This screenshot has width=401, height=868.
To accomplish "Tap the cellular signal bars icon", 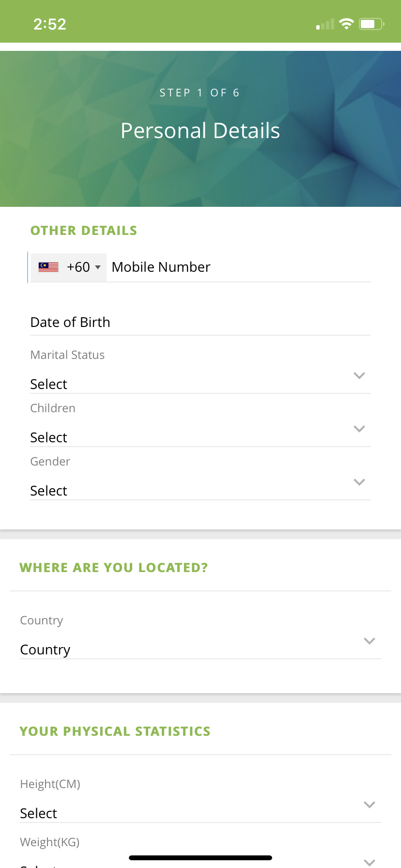I will (325, 24).
